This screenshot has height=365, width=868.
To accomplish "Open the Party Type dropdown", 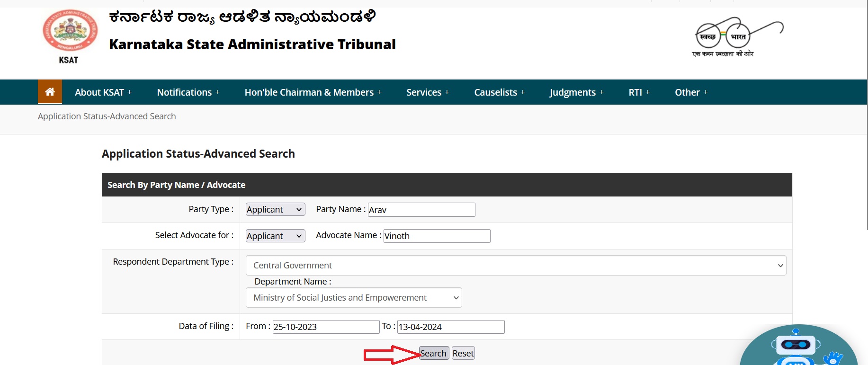I will (275, 210).
